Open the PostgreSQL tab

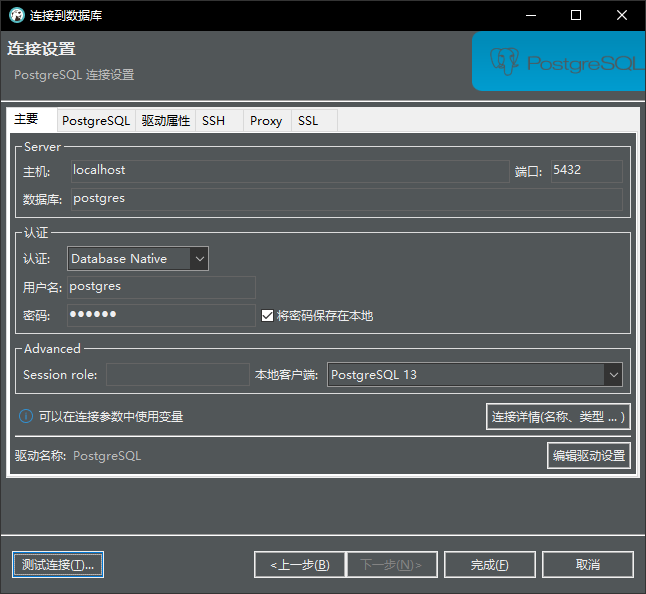[96, 121]
